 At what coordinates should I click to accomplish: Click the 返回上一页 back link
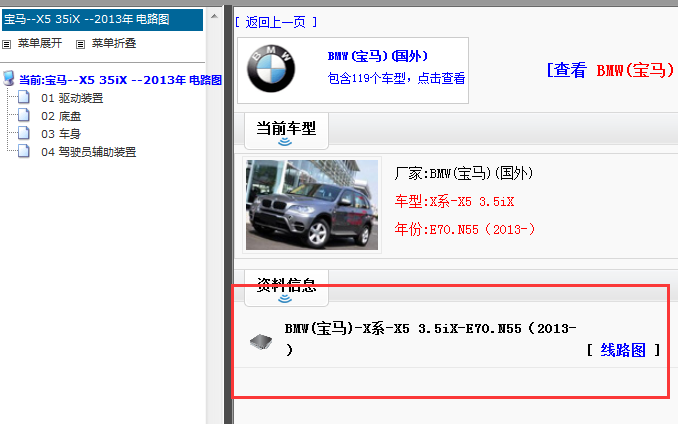(275, 22)
